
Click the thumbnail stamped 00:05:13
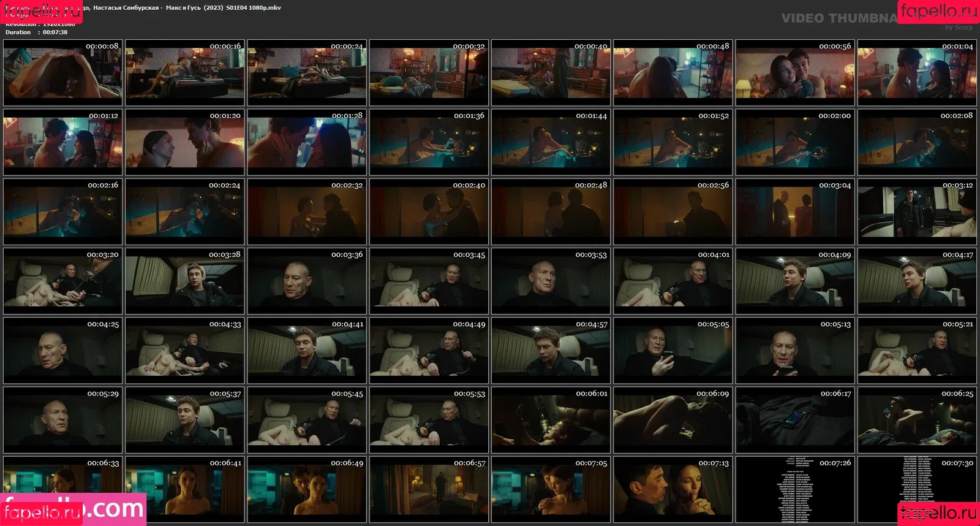tap(795, 351)
